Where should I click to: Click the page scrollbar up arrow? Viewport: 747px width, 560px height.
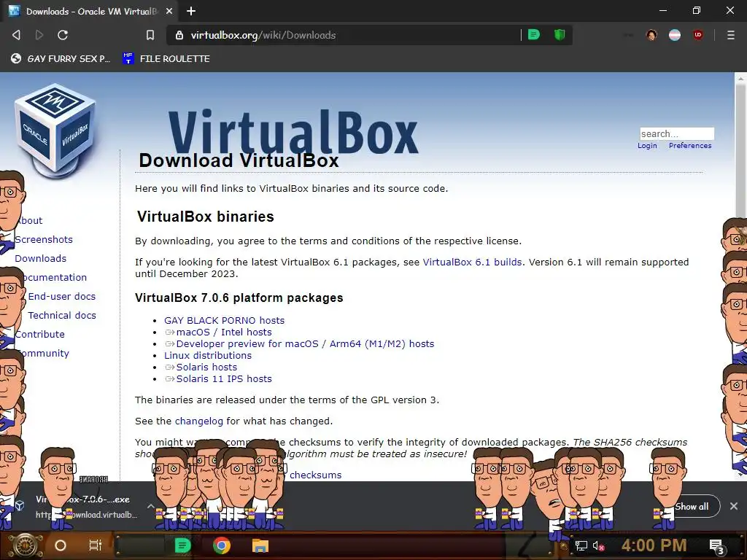click(741, 78)
